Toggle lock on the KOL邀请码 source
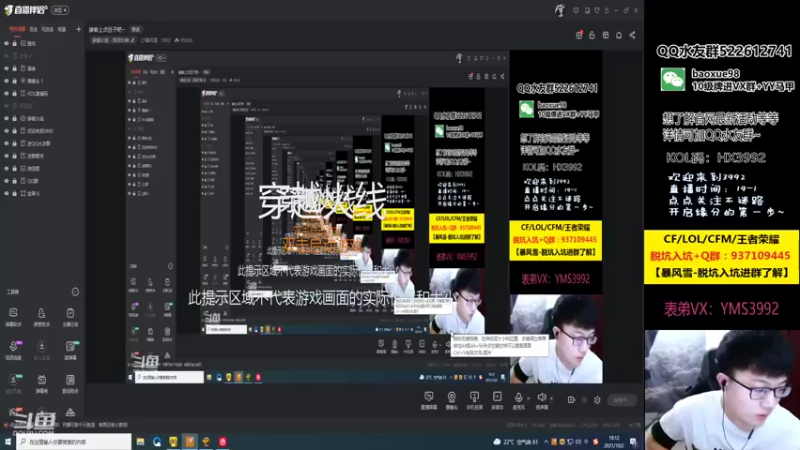Screen dimensions: 800x450 pyautogui.click(x=14, y=93)
